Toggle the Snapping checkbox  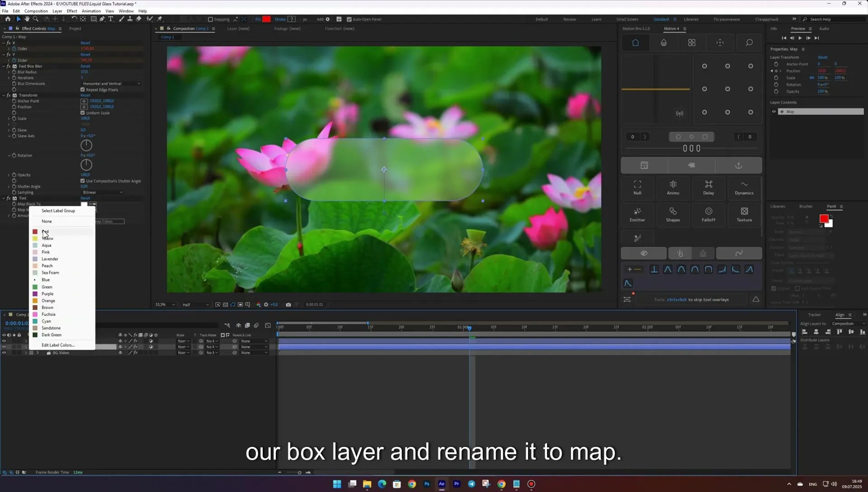(210, 19)
